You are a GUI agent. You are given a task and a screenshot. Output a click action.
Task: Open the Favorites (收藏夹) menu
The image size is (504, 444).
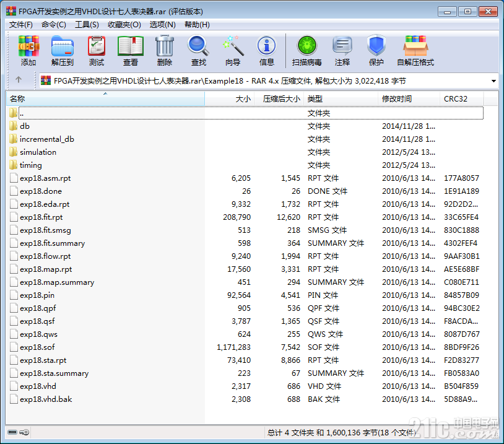pos(124,25)
